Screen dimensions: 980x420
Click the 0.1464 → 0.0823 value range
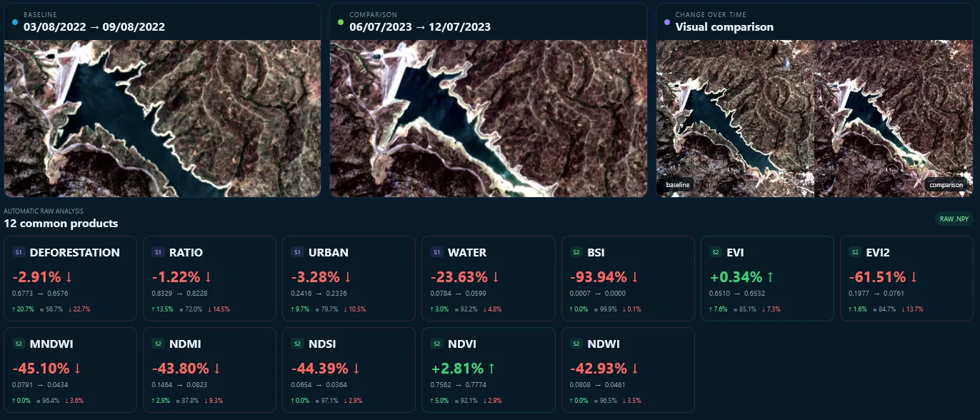tap(179, 385)
